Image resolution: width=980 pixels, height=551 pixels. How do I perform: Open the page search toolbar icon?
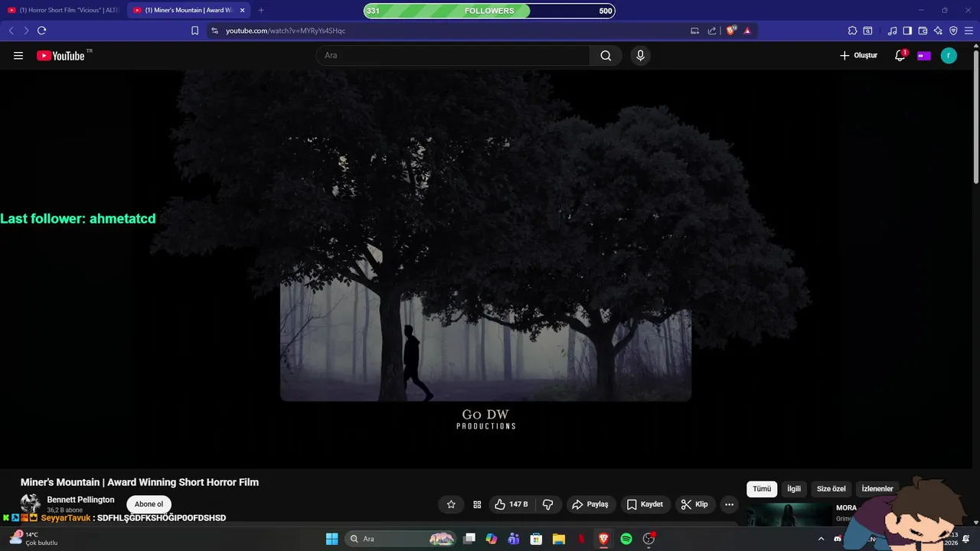[x=867, y=31]
